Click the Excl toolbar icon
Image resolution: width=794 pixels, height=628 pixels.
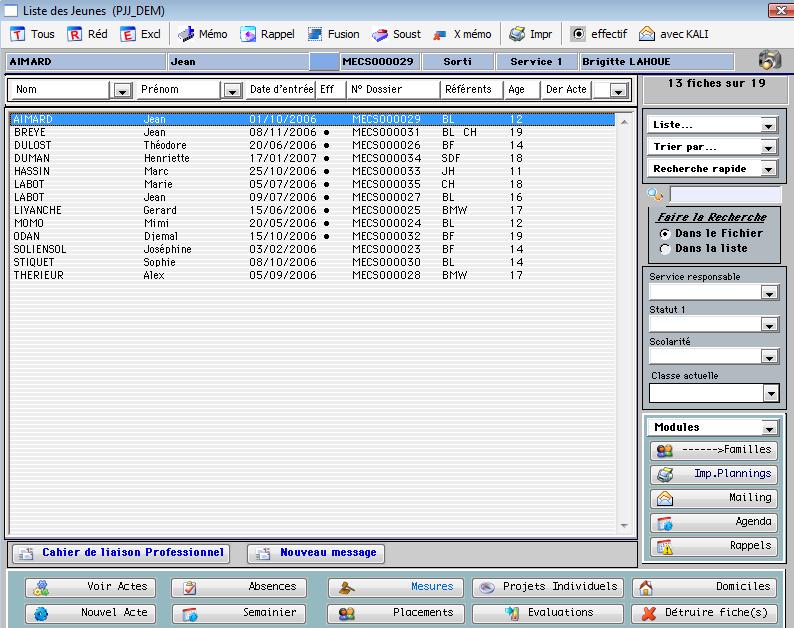click(127, 34)
